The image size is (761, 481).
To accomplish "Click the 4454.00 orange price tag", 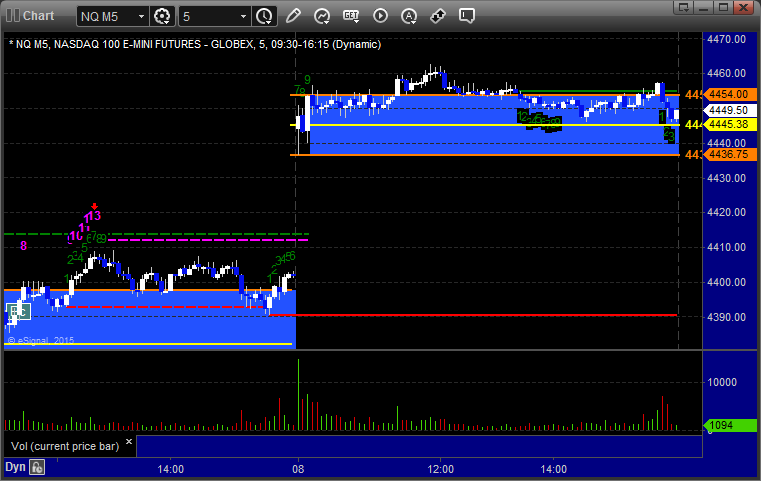I will click(x=728, y=94).
